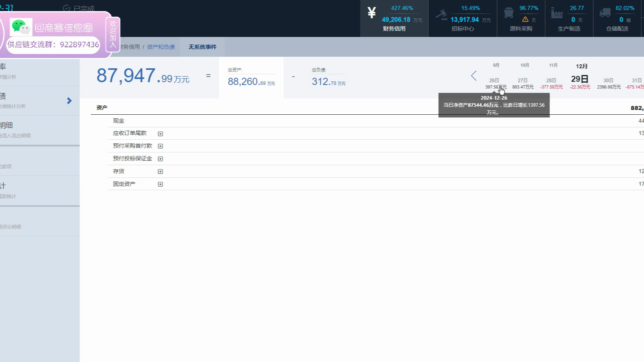644x362 pixels.
Task: Select the 总负债 312.70 panel
Action: click(x=329, y=77)
